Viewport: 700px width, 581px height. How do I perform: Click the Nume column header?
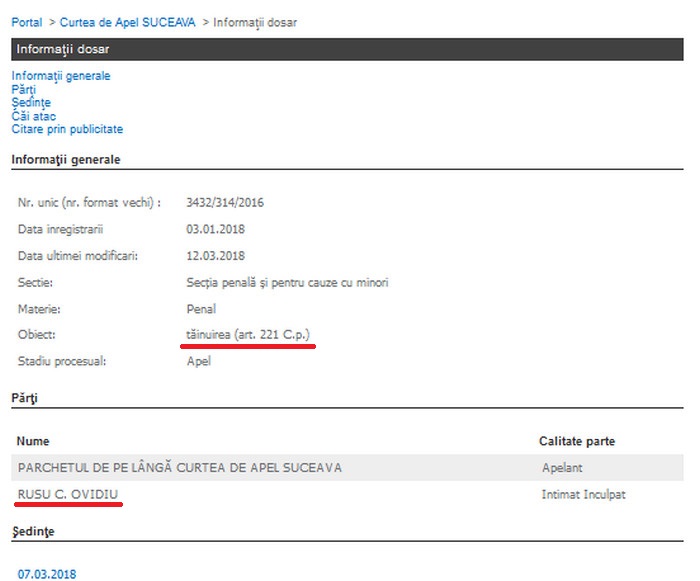33,441
